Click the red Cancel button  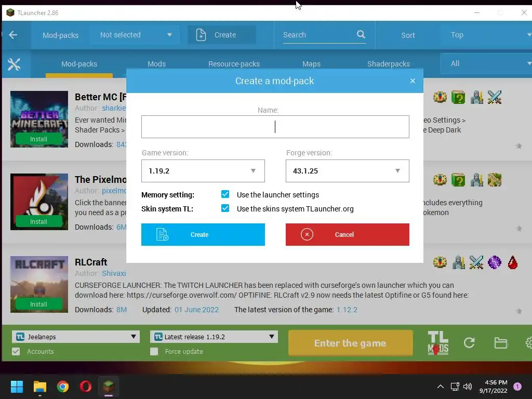coord(347,234)
